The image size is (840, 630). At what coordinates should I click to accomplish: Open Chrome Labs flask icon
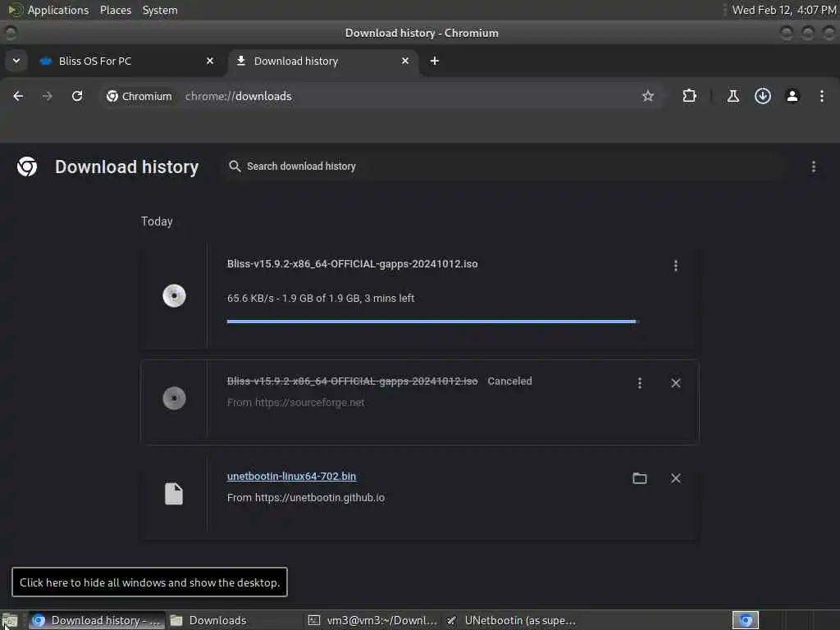[x=733, y=96]
